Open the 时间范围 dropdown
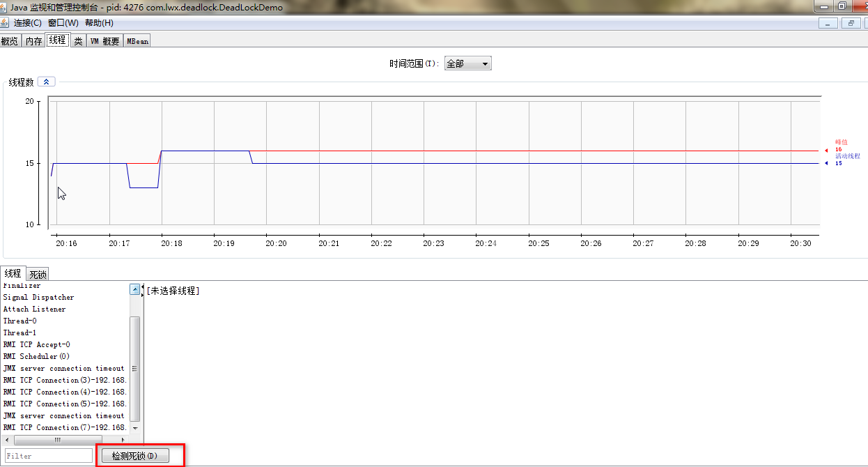 click(467, 63)
